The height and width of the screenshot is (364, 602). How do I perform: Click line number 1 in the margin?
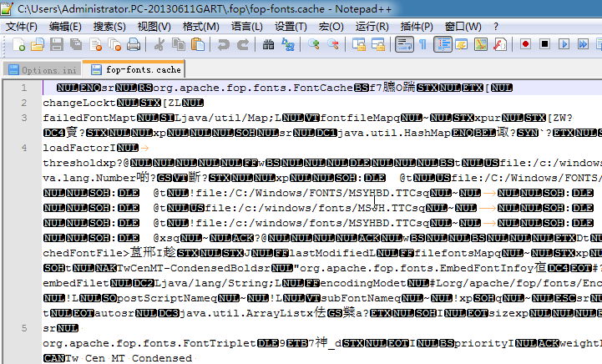coord(24,88)
